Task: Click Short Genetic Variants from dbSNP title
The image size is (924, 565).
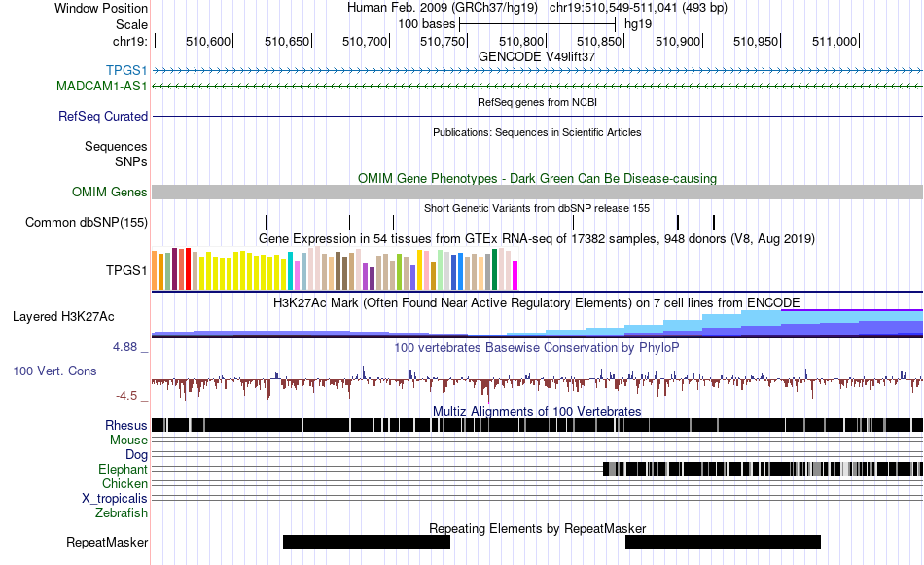Action: [537, 208]
